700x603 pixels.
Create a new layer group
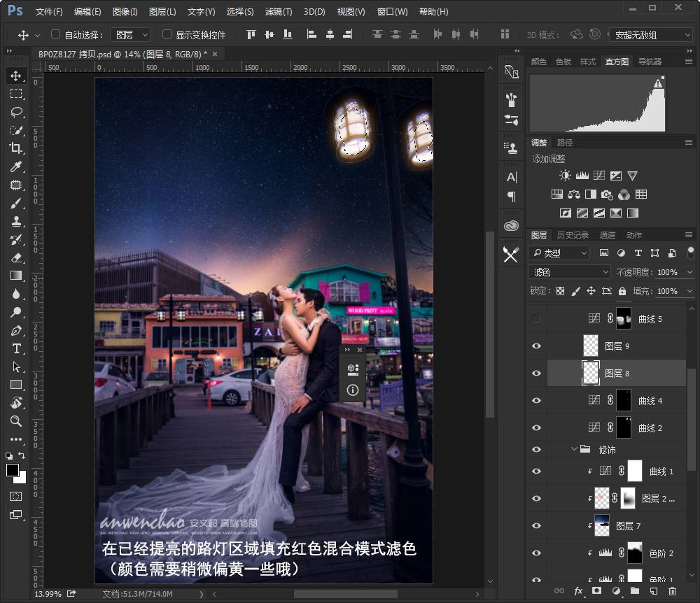point(634,591)
